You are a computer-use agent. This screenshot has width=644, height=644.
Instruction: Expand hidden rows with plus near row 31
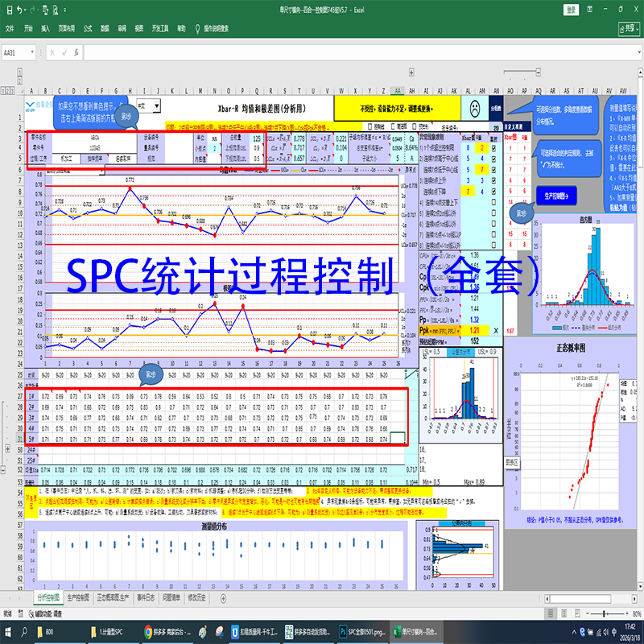[8, 448]
